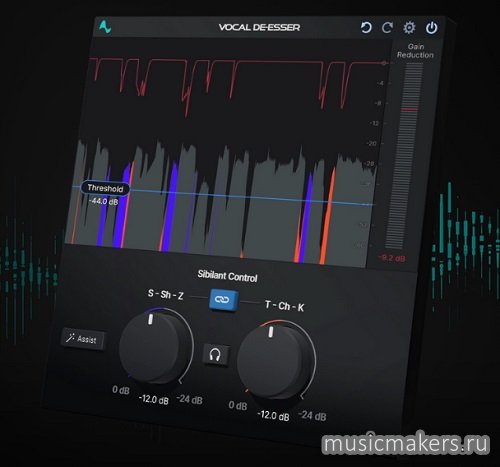The image size is (500, 467).
Task: Click the -9.2 dB gain reduction readout
Action: pyautogui.click(x=392, y=258)
